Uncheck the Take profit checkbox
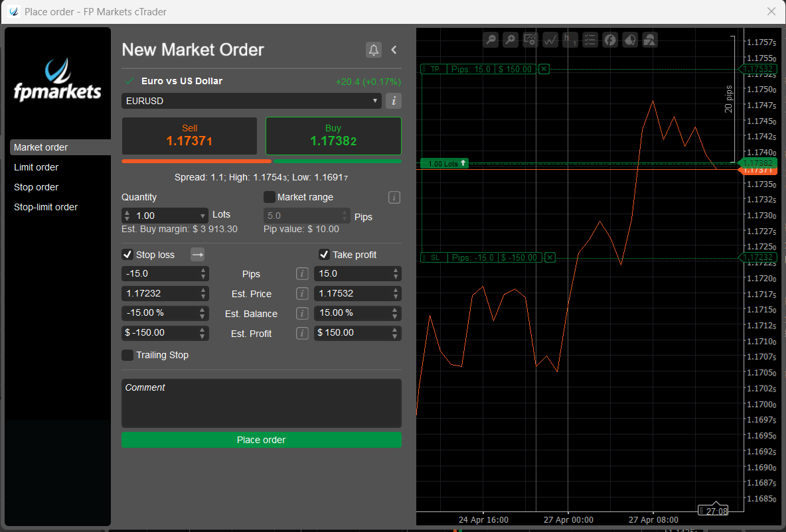The width and height of the screenshot is (786, 532). [x=324, y=255]
